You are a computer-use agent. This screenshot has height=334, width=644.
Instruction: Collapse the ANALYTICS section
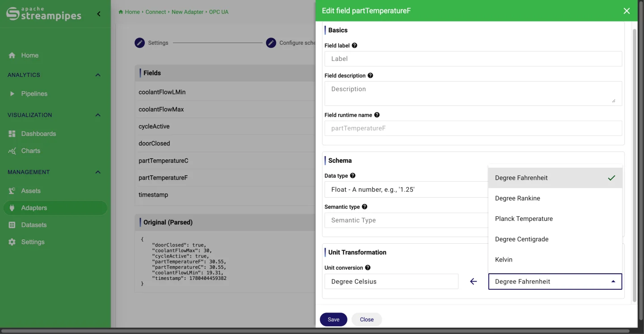(x=98, y=75)
